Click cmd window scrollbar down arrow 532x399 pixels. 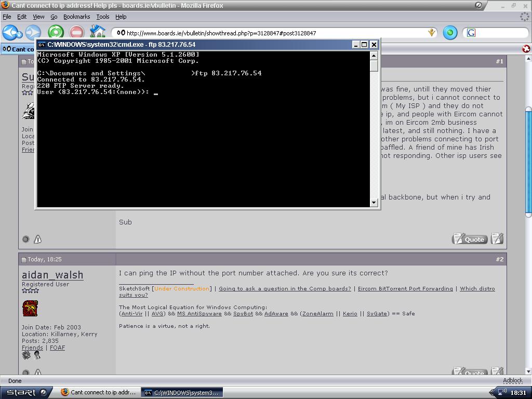pyautogui.click(x=374, y=203)
